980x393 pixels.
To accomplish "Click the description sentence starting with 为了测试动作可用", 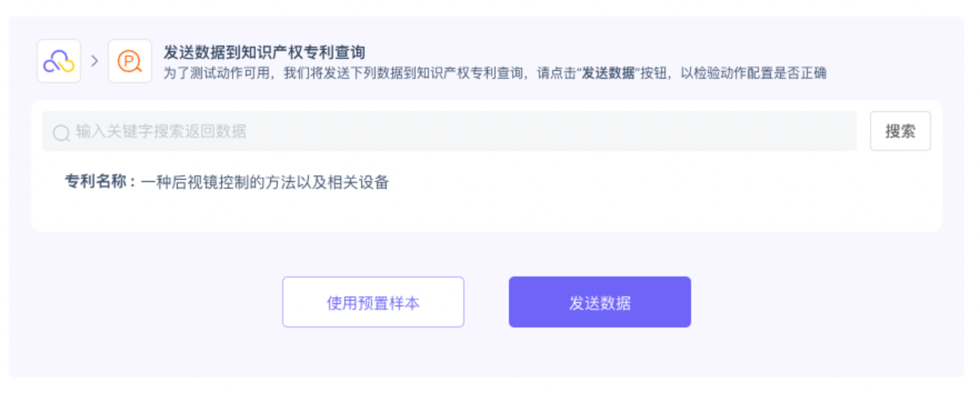I will (x=494, y=73).
